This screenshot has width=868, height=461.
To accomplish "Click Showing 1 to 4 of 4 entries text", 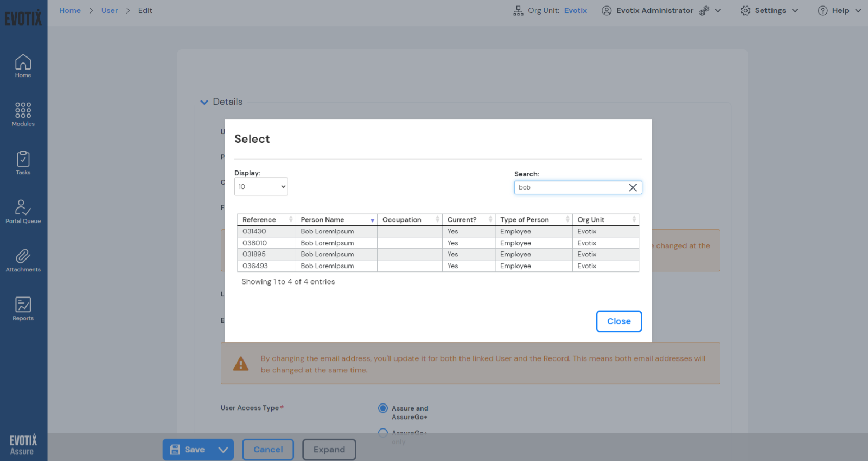I will [288, 282].
